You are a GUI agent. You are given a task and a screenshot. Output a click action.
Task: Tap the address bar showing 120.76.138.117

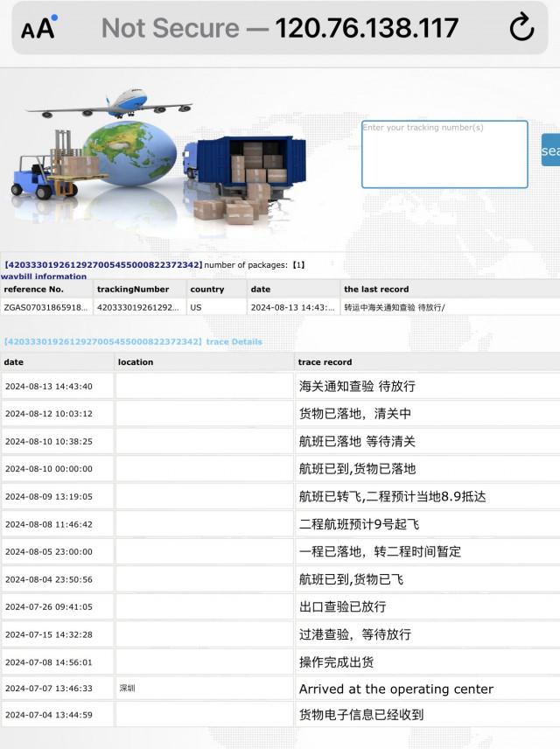coord(280,29)
